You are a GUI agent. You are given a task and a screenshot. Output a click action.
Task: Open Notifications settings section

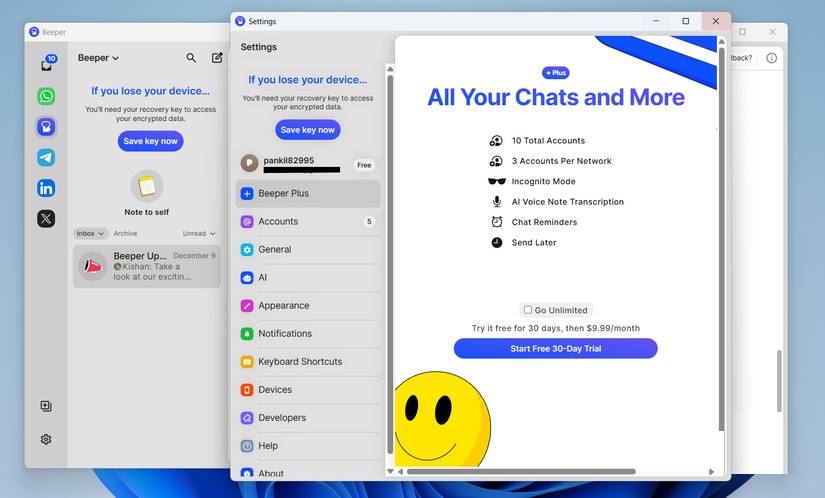tap(308, 333)
